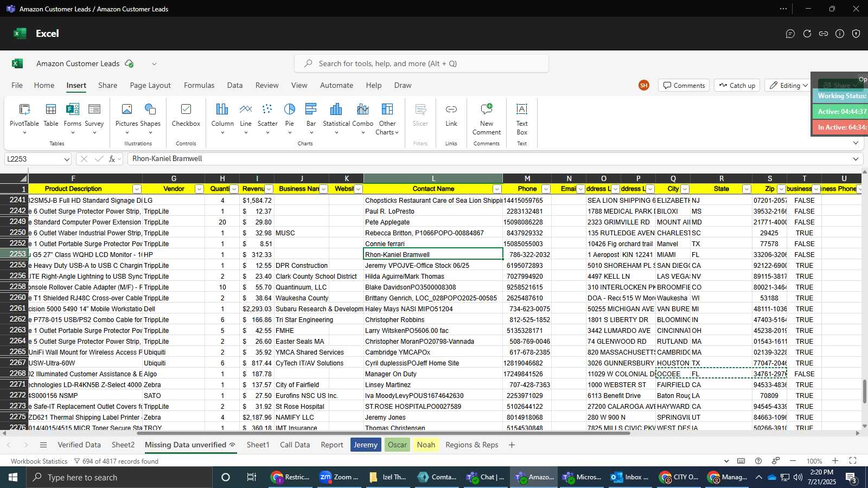The image size is (868, 488).
Task: Open Zoom from the taskbar
Action: (339, 477)
